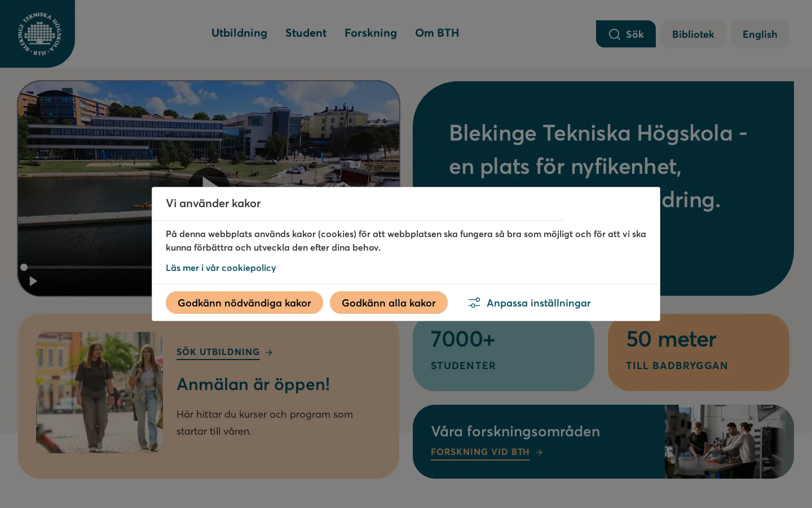812x508 pixels.
Task: Click the Vi använder kakor dialog title
Action: tap(213, 203)
